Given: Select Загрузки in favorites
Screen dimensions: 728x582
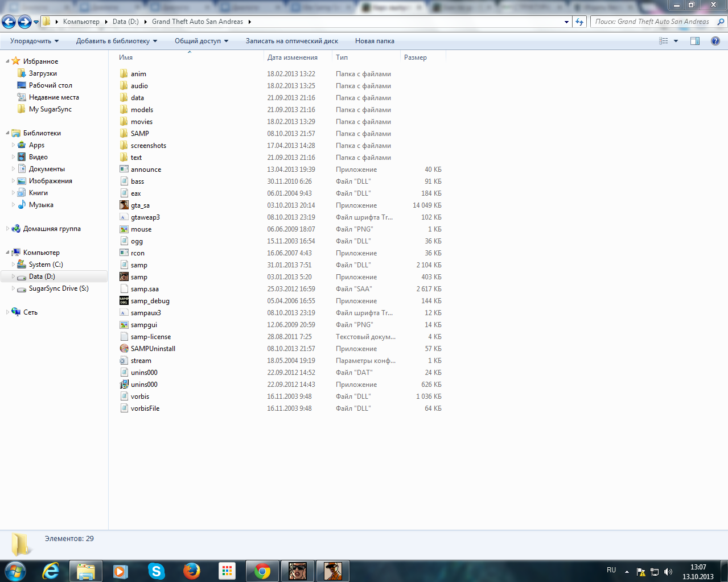Looking at the screenshot, I should 43,73.
